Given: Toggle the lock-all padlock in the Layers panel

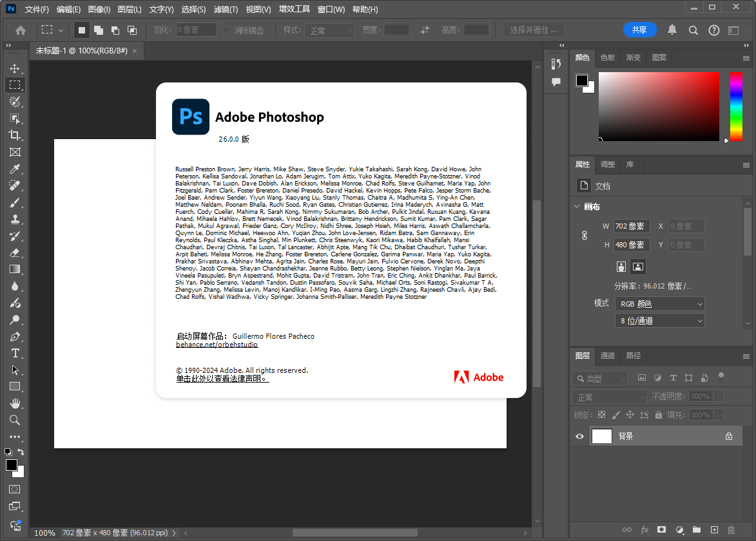Looking at the screenshot, I should 657,415.
